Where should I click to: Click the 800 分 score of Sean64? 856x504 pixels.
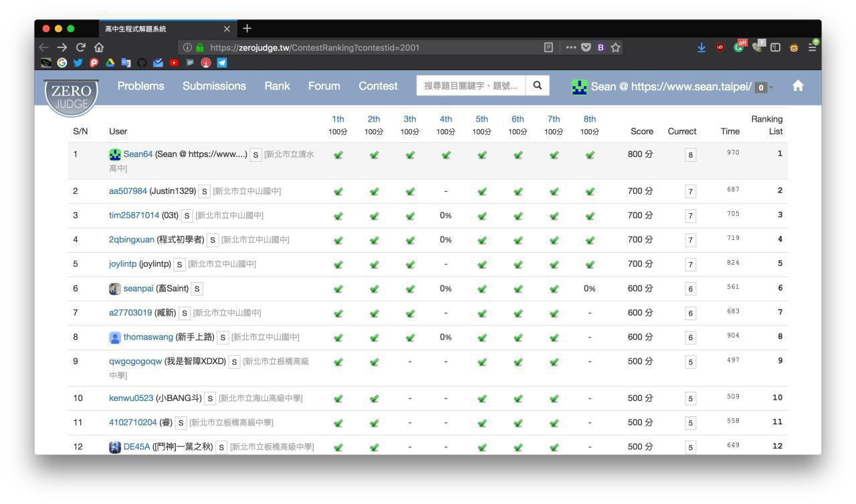click(x=640, y=154)
